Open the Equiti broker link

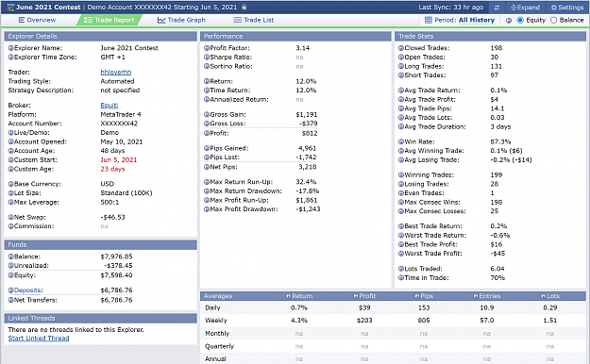point(110,106)
